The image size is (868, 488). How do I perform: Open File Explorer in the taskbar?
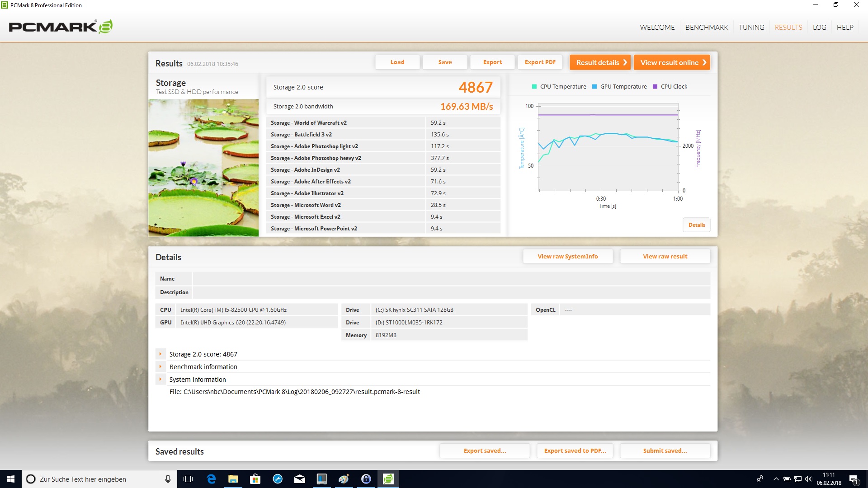[x=233, y=479]
